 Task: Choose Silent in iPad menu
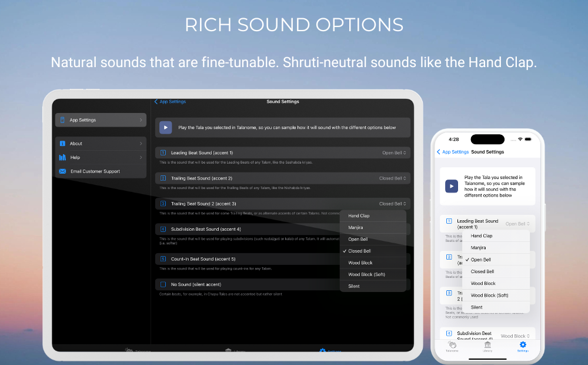tap(373, 286)
